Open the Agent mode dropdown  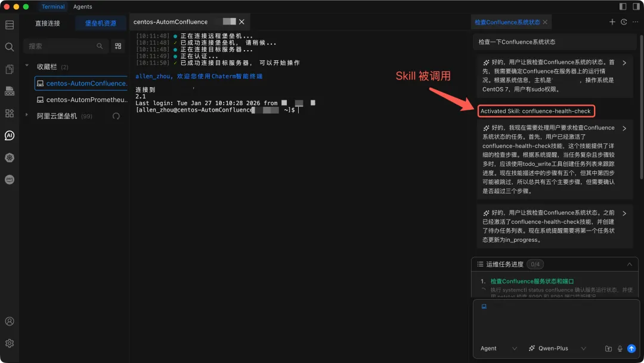click(x=499, y=349)
